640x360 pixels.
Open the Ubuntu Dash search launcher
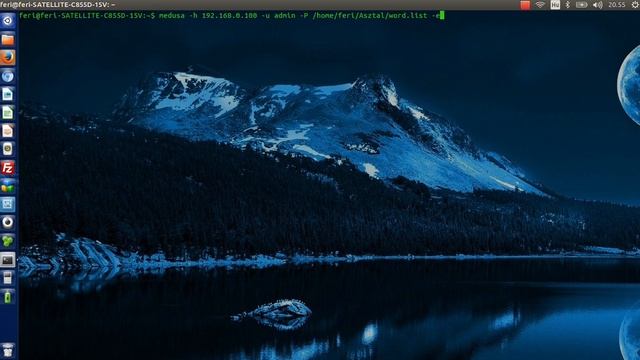point(8,21)
